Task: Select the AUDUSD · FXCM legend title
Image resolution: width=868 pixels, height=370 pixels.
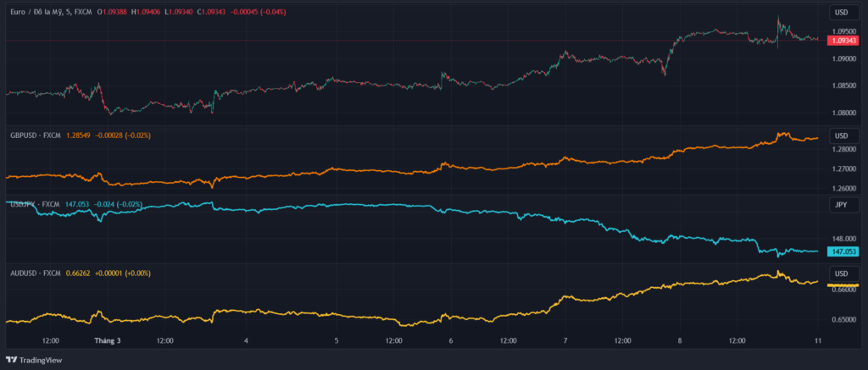Action: (x=36, y=273)
